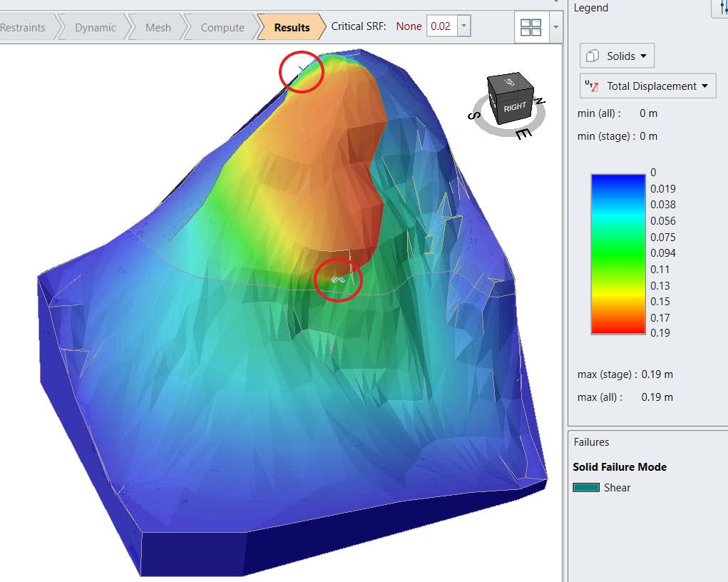Click the Total Displacement vector icon
Viewport: 728px width, 582px height.
592,86
